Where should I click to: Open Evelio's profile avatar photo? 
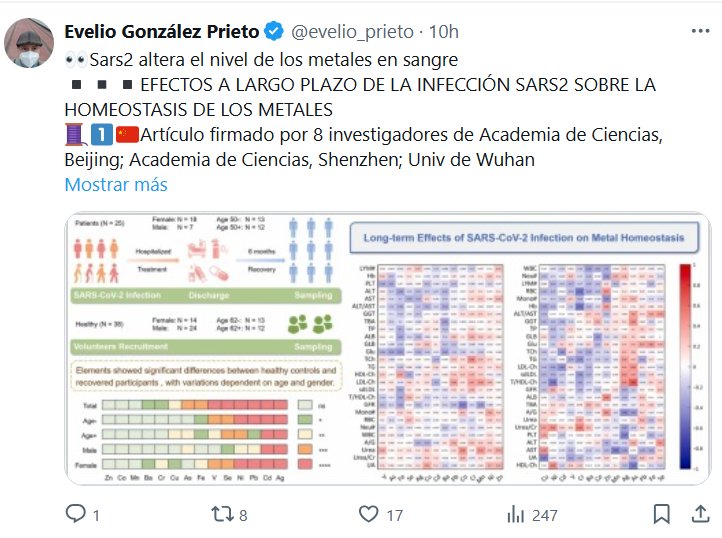click(30, 42)
